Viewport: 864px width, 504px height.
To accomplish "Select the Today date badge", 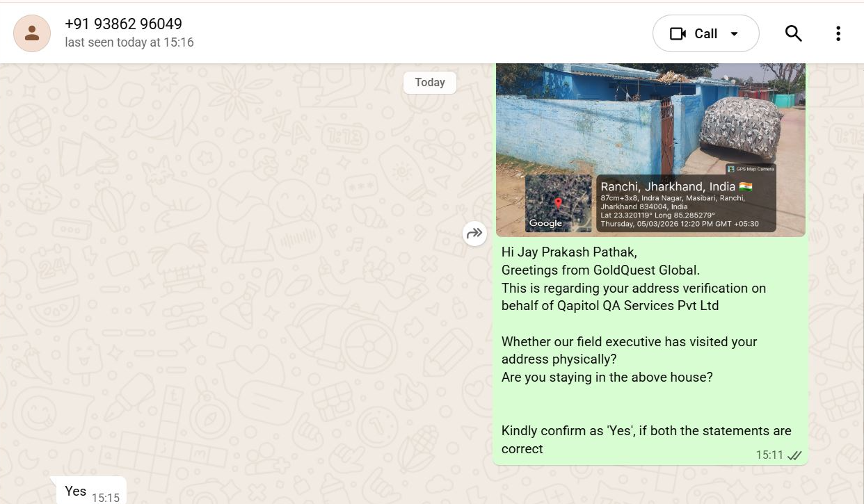I will pos(430,82).
